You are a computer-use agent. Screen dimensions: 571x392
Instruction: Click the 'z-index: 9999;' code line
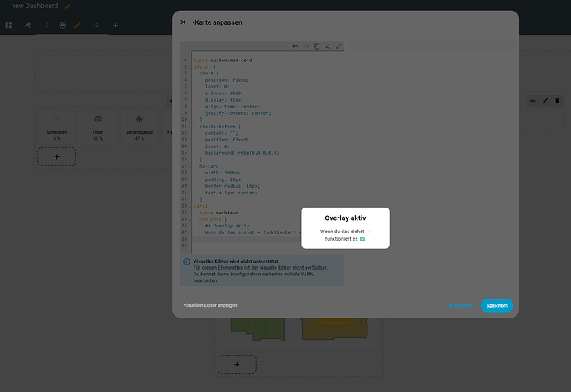(223, 93)
